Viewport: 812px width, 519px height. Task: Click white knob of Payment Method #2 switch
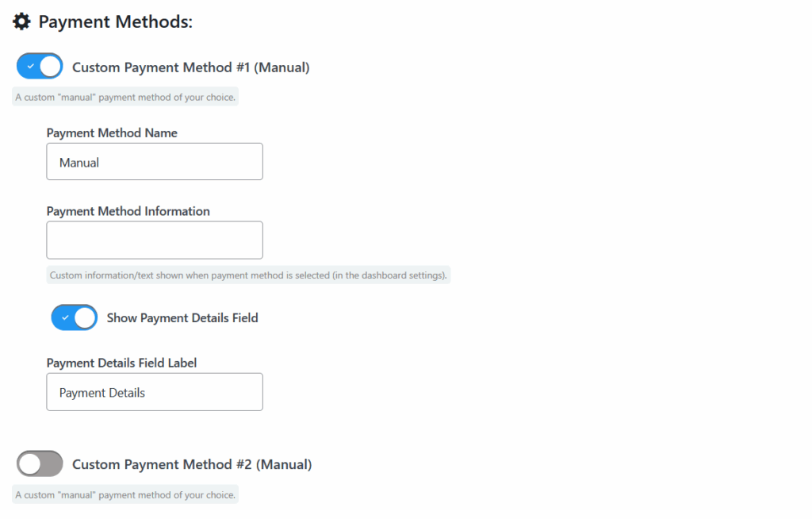[30, 463]
